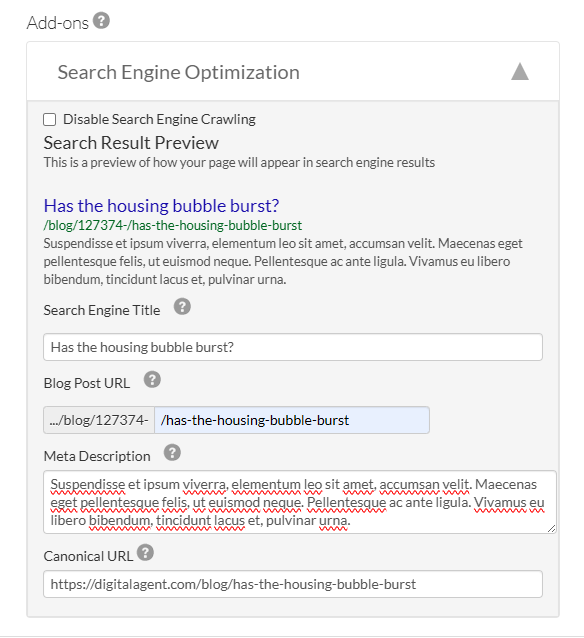Click the .../blog/127374- URL prefix box
Viewport: 584px width, 638px height.
click(x=99, y=420)
